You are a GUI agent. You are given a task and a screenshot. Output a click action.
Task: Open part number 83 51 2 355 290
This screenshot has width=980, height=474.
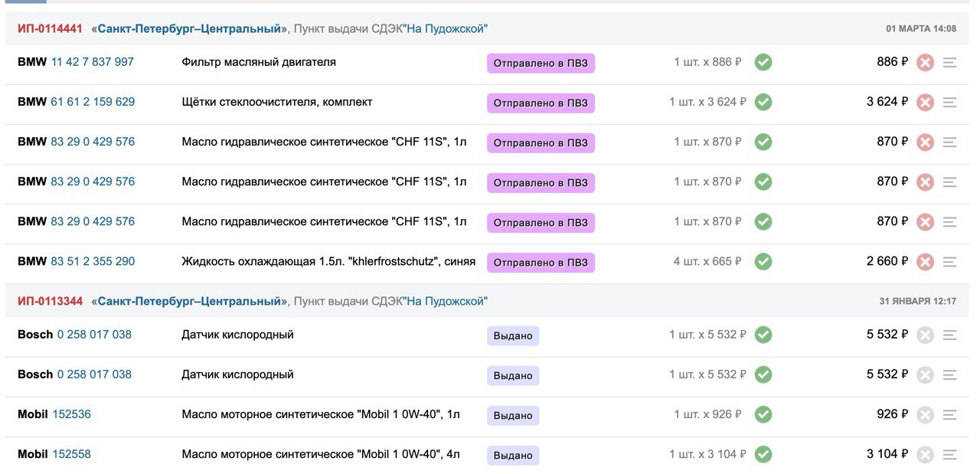[x=93, y=261]
